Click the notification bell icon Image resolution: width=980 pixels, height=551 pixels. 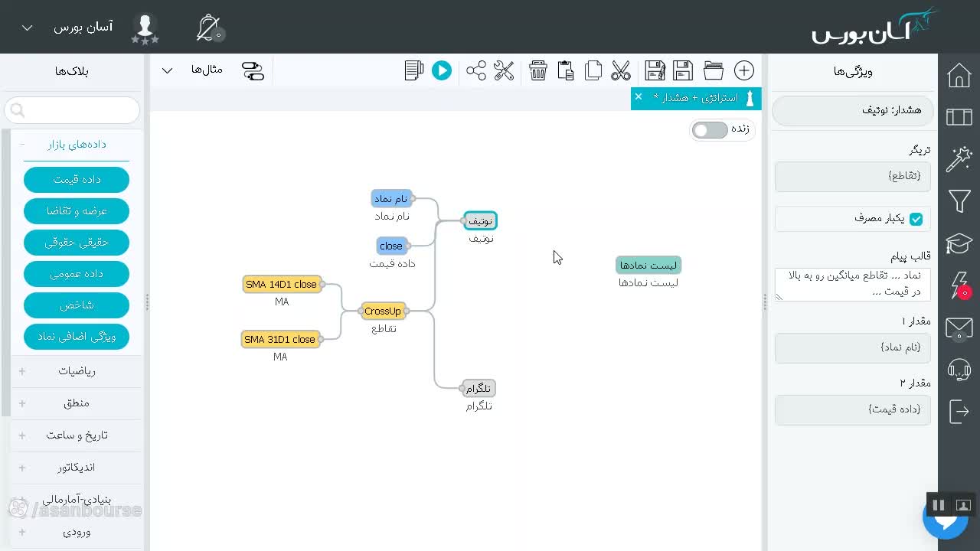coord(209,28)
